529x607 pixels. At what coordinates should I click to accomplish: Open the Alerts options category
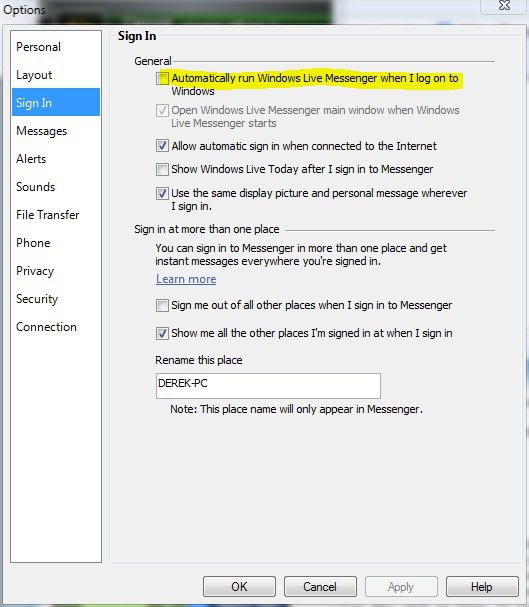56,159
